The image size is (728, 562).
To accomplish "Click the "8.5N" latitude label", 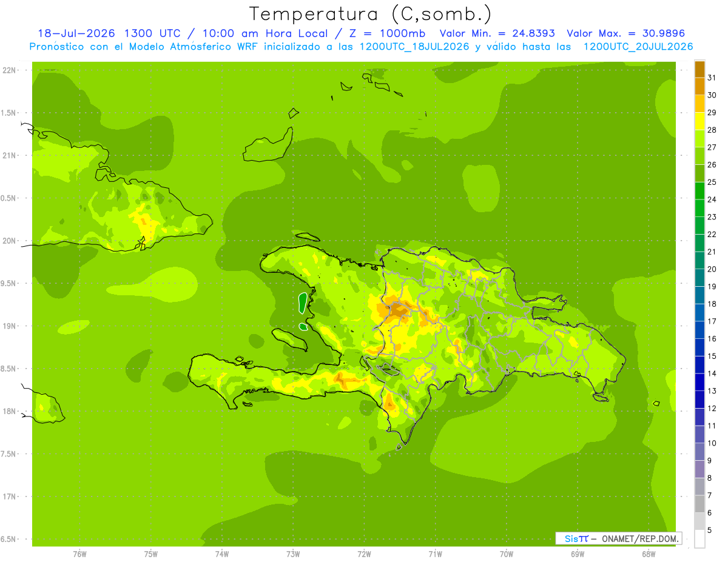I will [9, 369].
